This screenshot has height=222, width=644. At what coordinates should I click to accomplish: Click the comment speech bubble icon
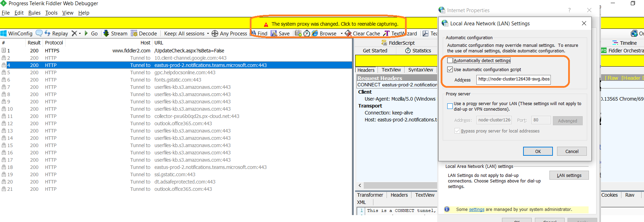pyautogui.click(x=39, y=33)
